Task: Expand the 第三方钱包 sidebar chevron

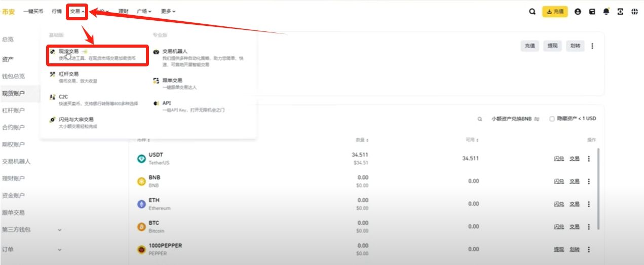Action: point(59,230)
